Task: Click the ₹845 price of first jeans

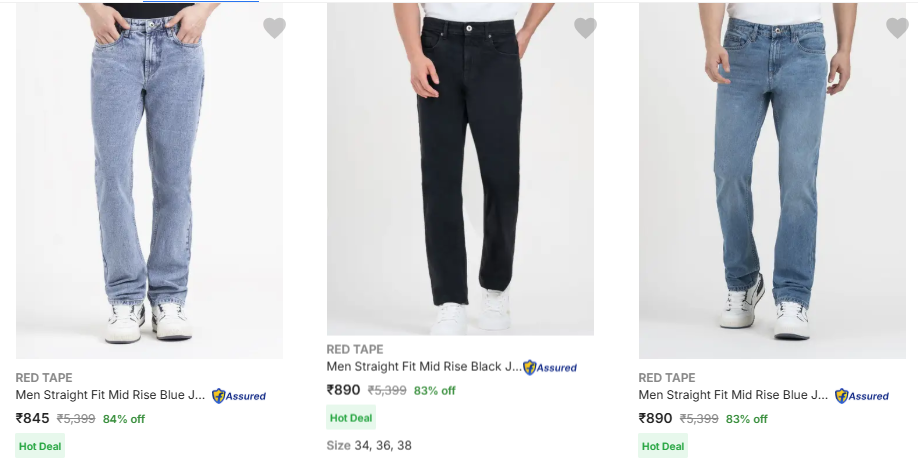Action: (x=33, y=418)
